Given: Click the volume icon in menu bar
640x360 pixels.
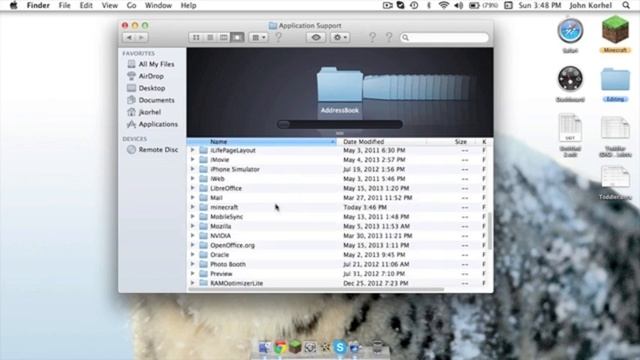Looking at the screenshot, I should point(458,5).
